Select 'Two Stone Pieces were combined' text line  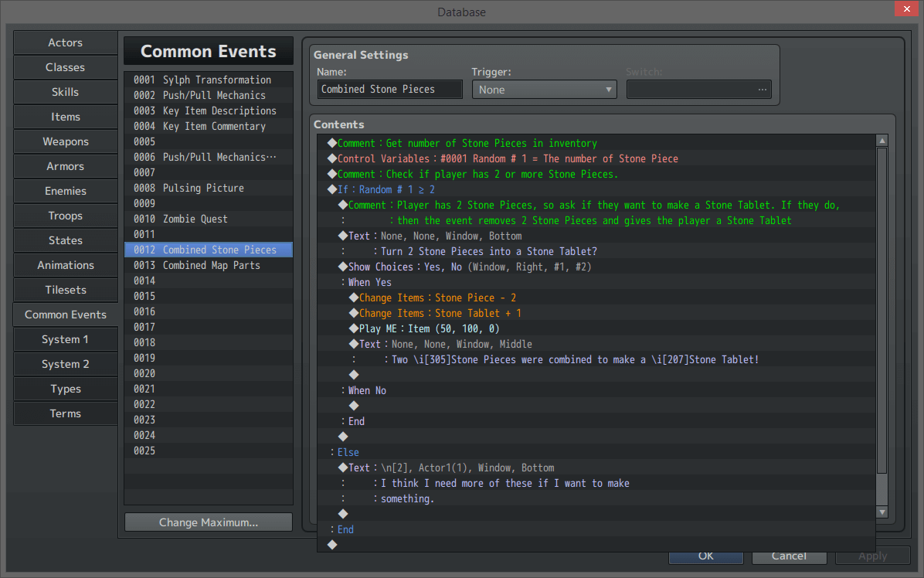click(x=596, y=359)
